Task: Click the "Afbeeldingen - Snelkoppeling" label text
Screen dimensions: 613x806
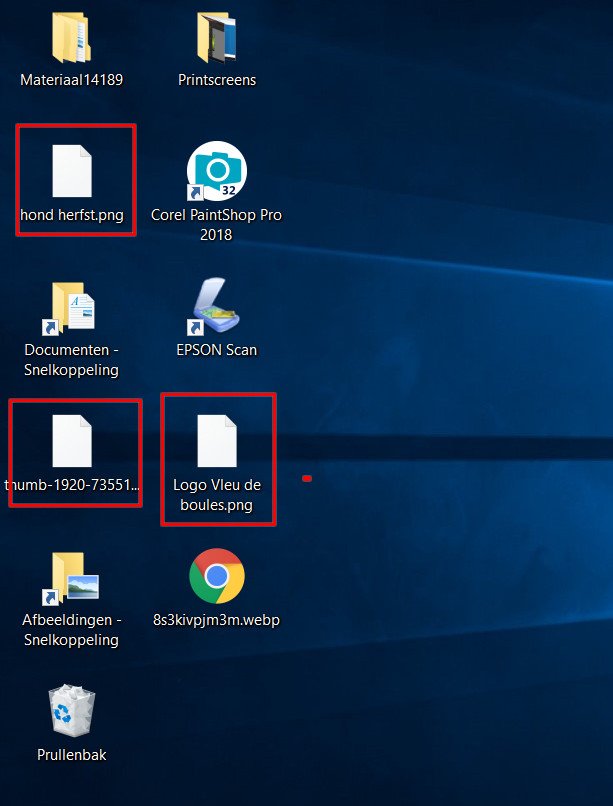Action: [71, 630]
